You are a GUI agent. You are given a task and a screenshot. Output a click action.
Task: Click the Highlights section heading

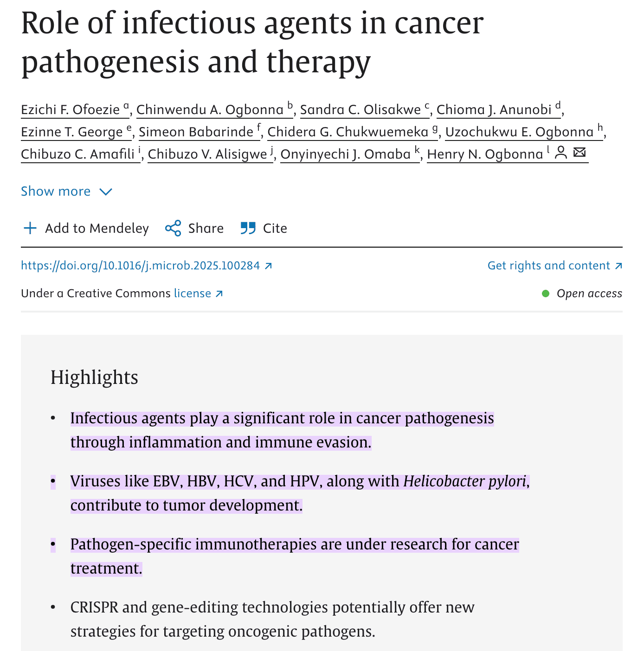[x=94, y=377]
